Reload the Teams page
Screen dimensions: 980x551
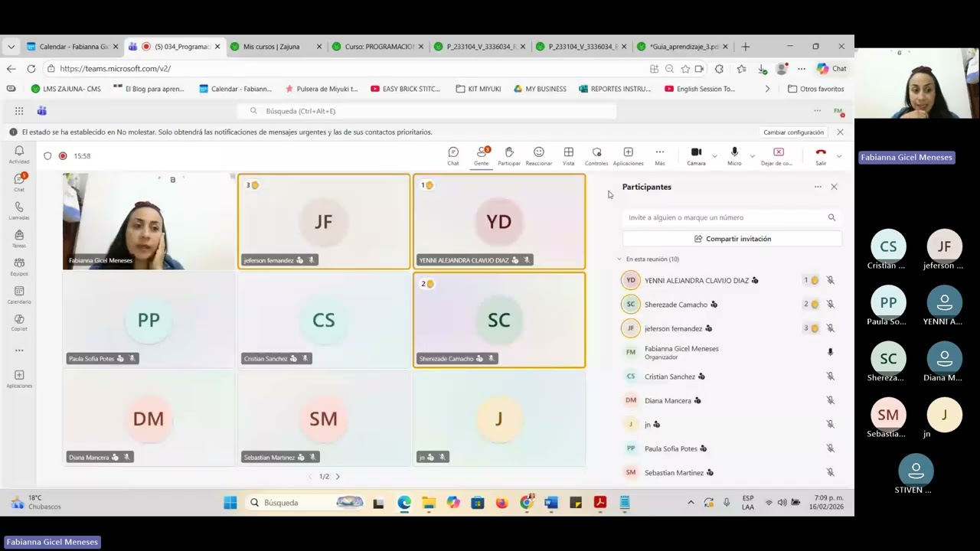tap(31, 68)
